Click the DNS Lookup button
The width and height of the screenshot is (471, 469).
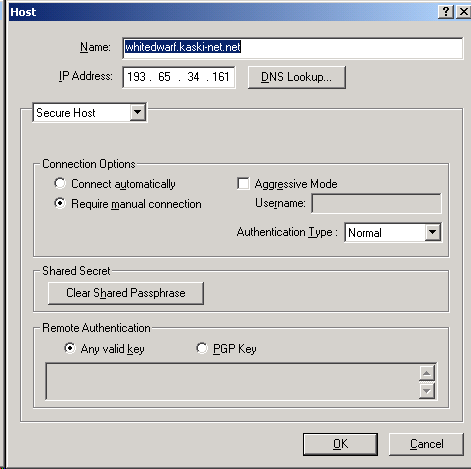click(x=297, y=77)
